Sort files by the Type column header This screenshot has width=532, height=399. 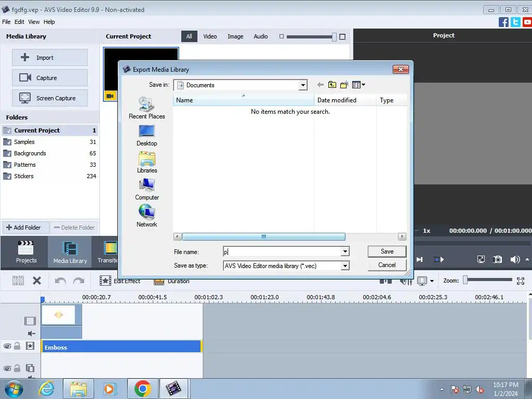click(x=391, y=100)
